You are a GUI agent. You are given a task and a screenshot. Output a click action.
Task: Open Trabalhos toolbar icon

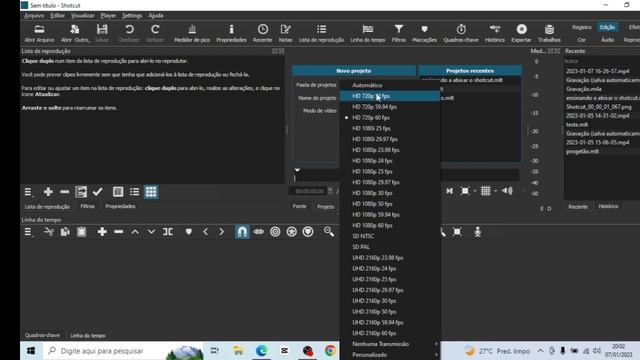click(x=549, y=33)
